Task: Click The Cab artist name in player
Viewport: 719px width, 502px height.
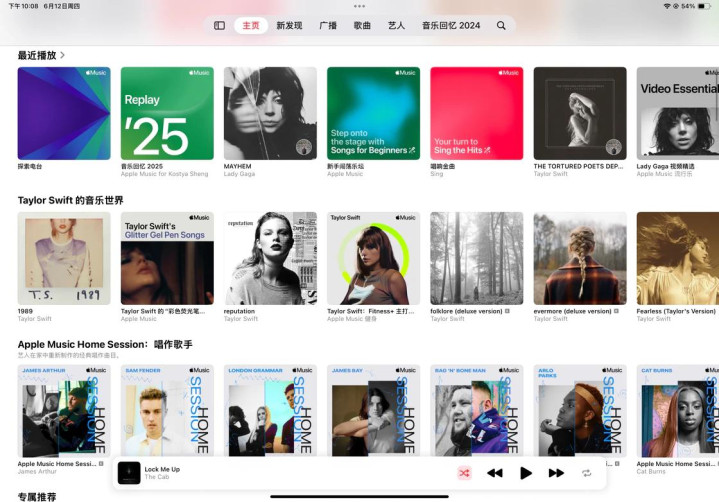Action: pyautogui.click(x=156, y=477)
